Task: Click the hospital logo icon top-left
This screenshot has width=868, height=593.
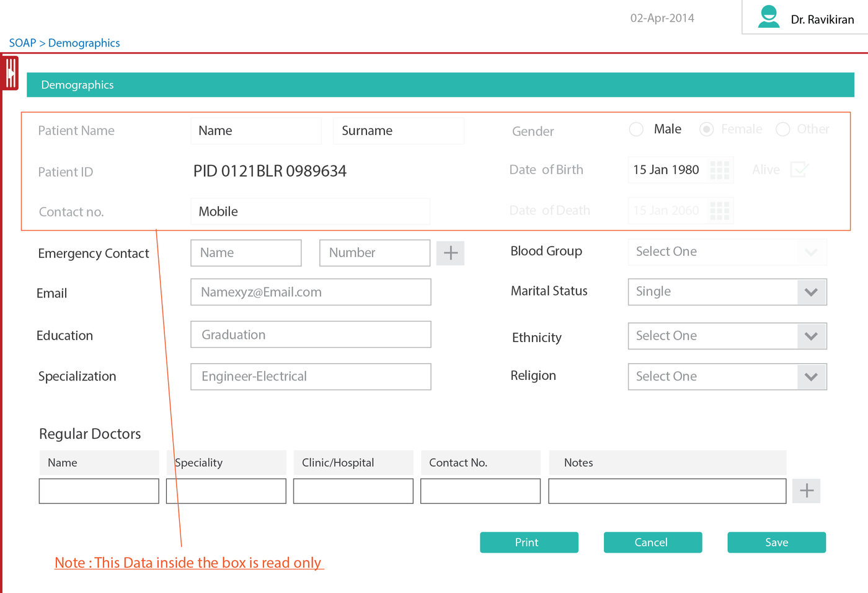Action: 11,72
